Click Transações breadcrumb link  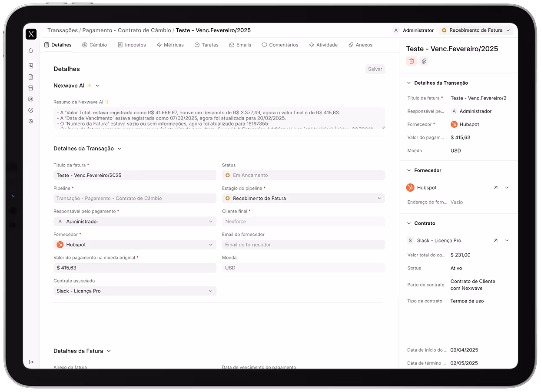tap(63, 30)
